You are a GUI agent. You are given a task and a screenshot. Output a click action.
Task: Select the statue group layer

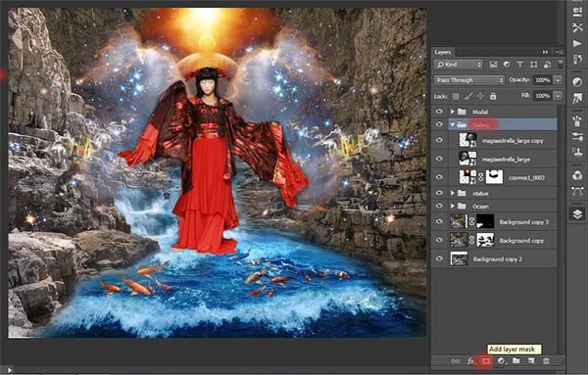(x=494, y=193)
